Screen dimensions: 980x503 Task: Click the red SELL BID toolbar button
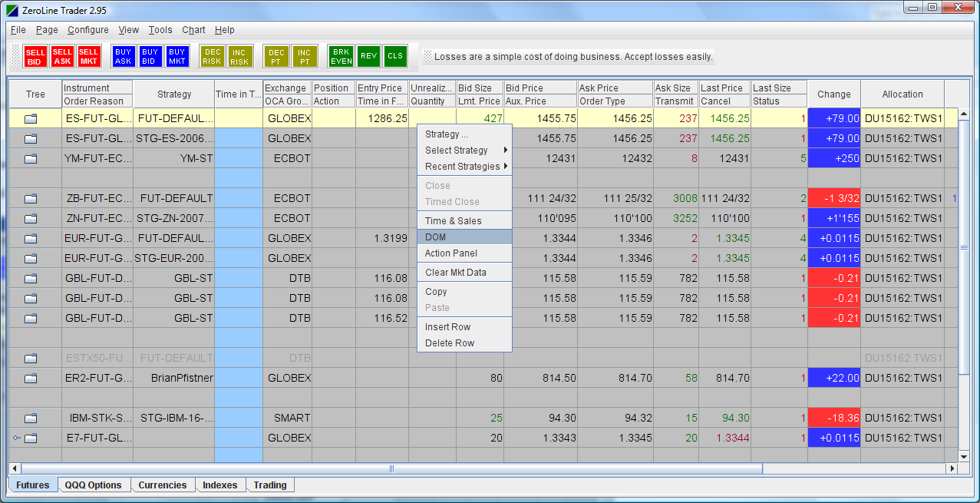[x=35, y=56]
